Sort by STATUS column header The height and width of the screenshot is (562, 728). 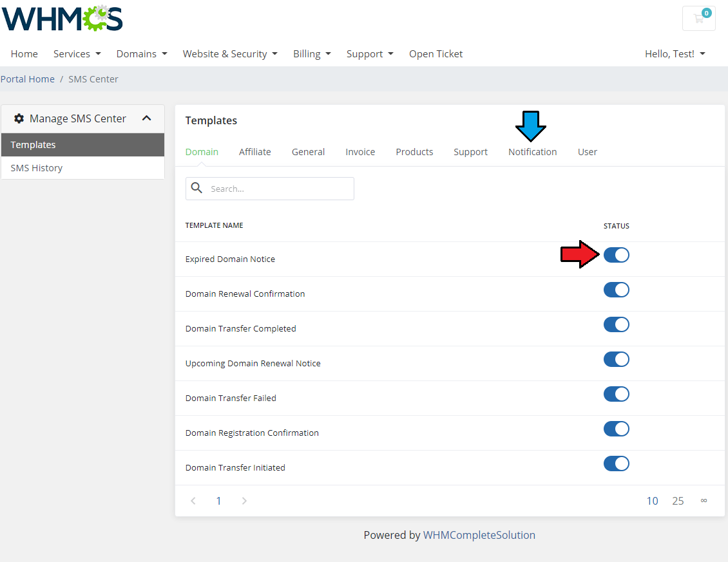click(x=616, y=226)
